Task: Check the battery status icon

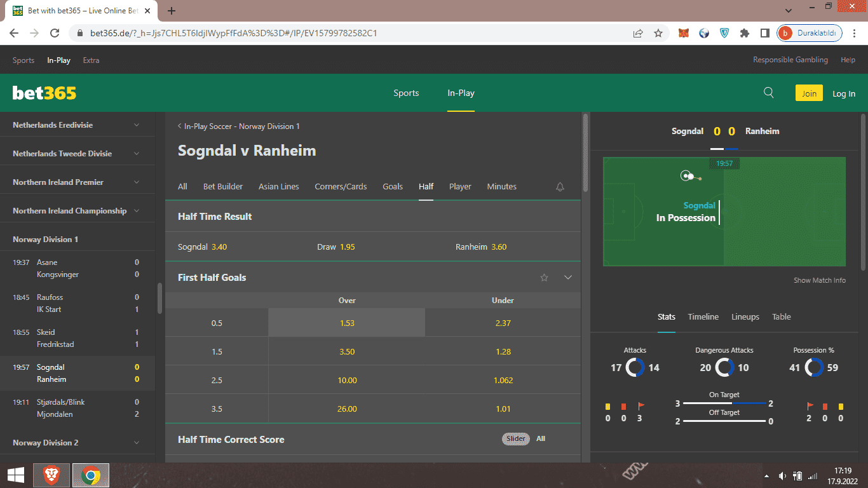Action: pos(797,475)
